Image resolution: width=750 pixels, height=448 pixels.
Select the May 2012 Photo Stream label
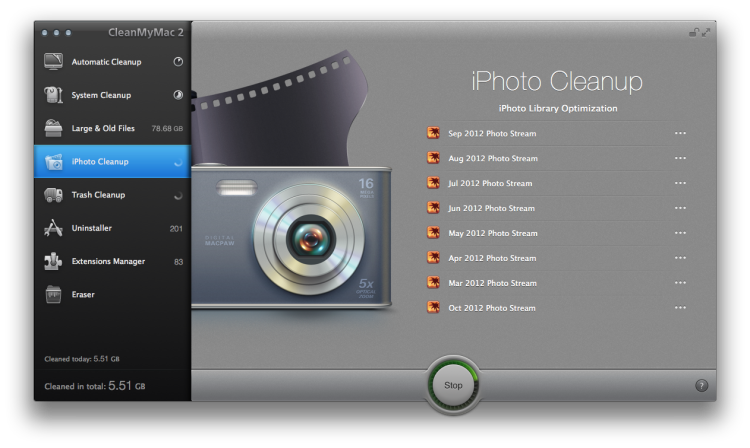point(493,233)
